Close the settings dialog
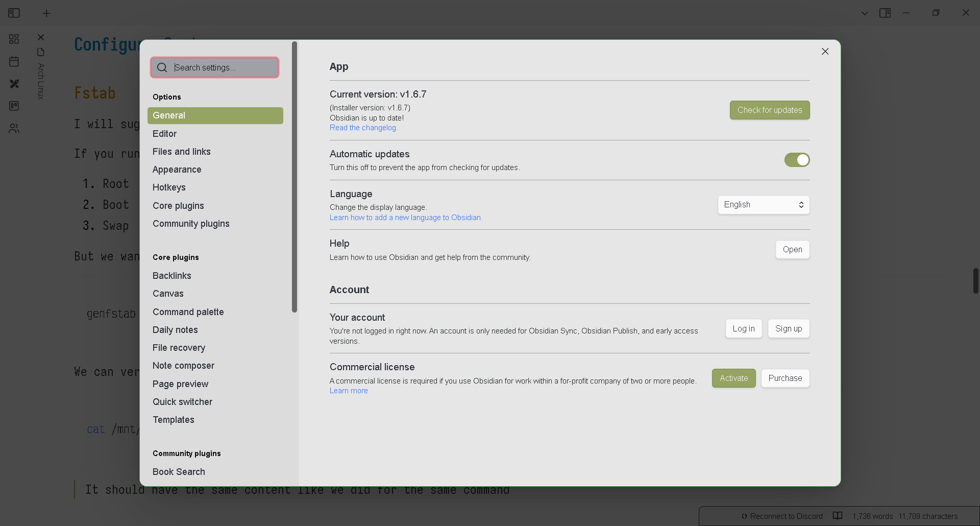Image resolution: width=980 pixels, height=526 pixels. point(825,52)
